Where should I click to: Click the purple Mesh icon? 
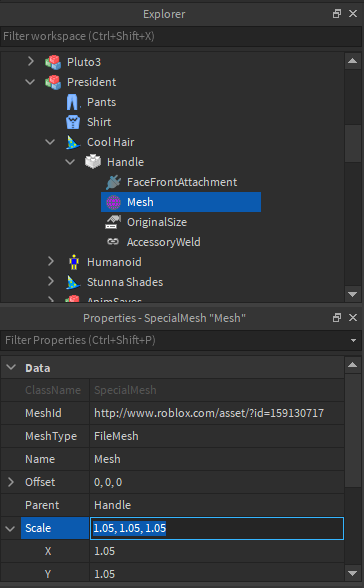(x=113, y=202)
